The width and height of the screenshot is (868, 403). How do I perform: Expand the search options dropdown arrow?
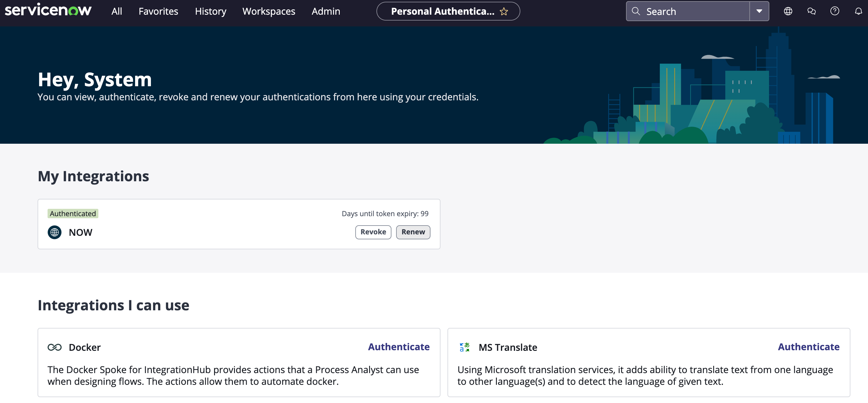click(x=759, y=11)
